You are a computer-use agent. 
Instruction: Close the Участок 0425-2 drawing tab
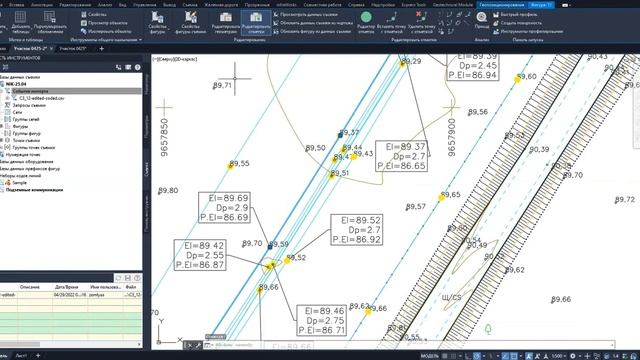point(51,49)
